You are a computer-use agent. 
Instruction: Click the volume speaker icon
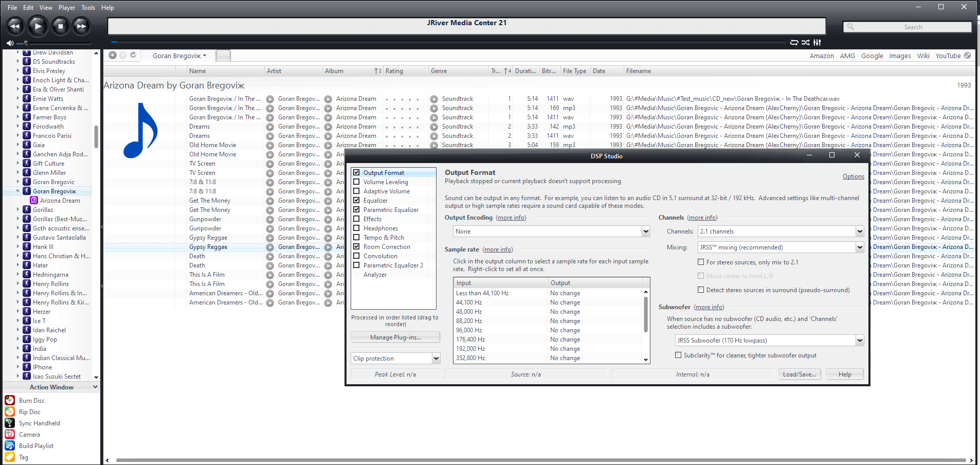(10, 43)
